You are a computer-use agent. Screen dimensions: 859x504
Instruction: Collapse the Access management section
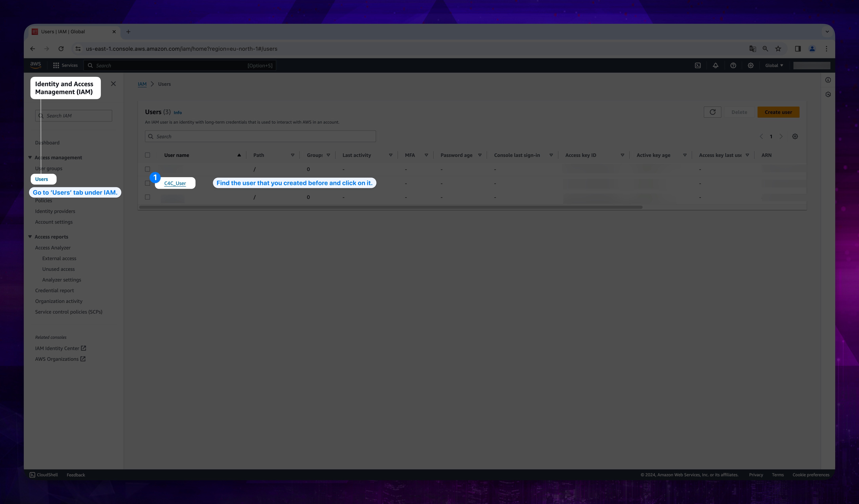[30, 157]
